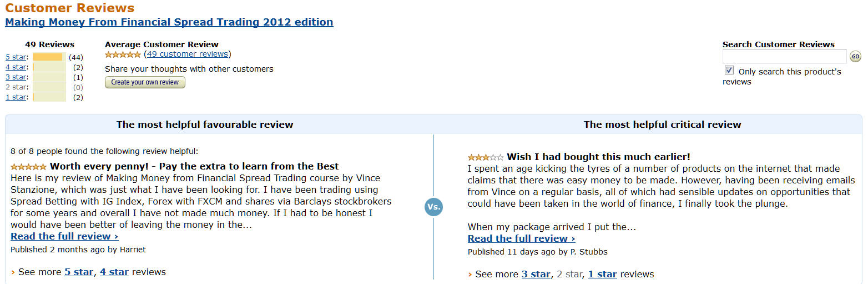Click favourable review five-star rating icon
The image size is (868, 284).
point(28,166)
